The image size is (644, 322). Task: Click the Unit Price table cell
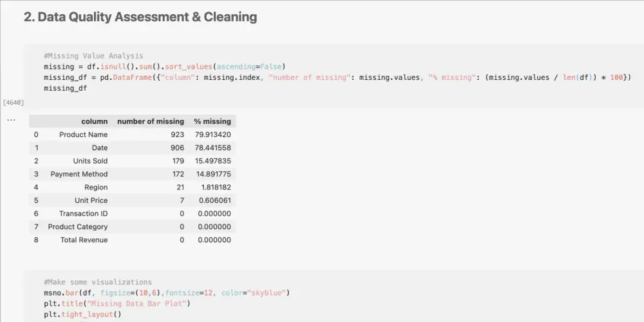click(x=91, y=200)
